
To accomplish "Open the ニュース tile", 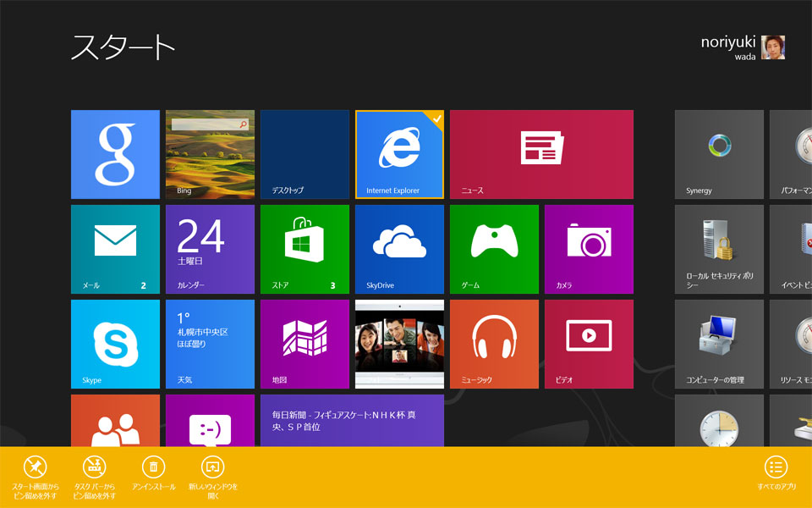I will click(541, 154).
